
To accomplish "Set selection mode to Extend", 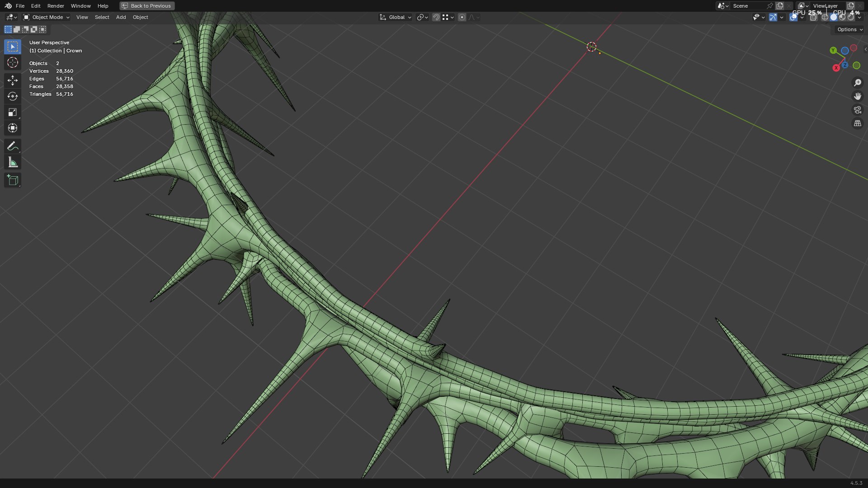I will pyautogui.click(x=17, y=29).
